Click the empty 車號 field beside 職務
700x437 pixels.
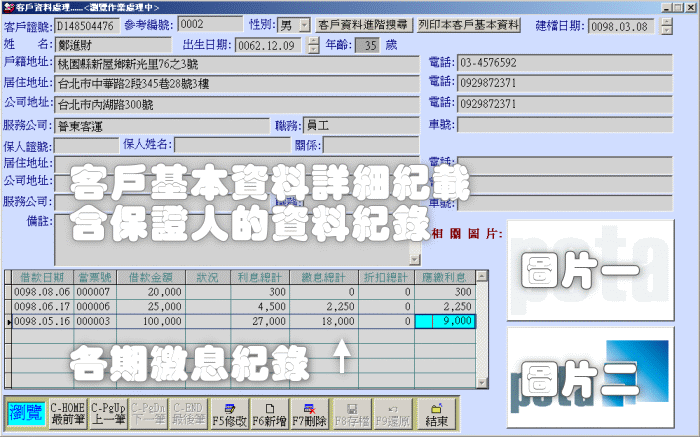(565, 125)
